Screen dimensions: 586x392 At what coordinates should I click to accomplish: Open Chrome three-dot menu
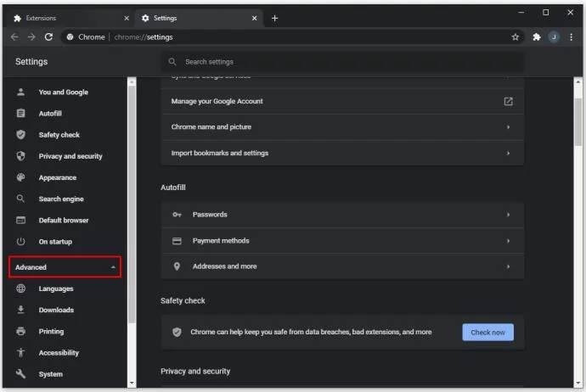coord(571,37)
